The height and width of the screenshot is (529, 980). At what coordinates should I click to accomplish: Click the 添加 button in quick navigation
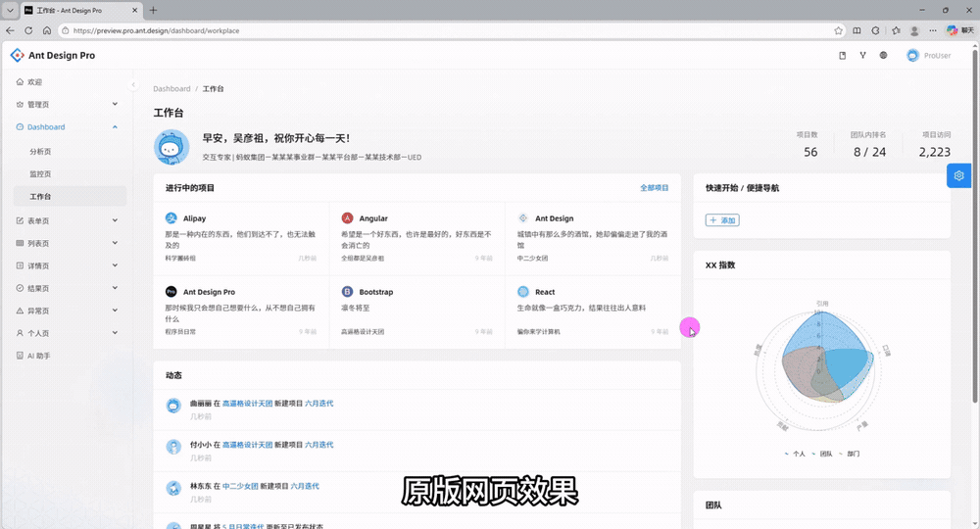point(722,219)
